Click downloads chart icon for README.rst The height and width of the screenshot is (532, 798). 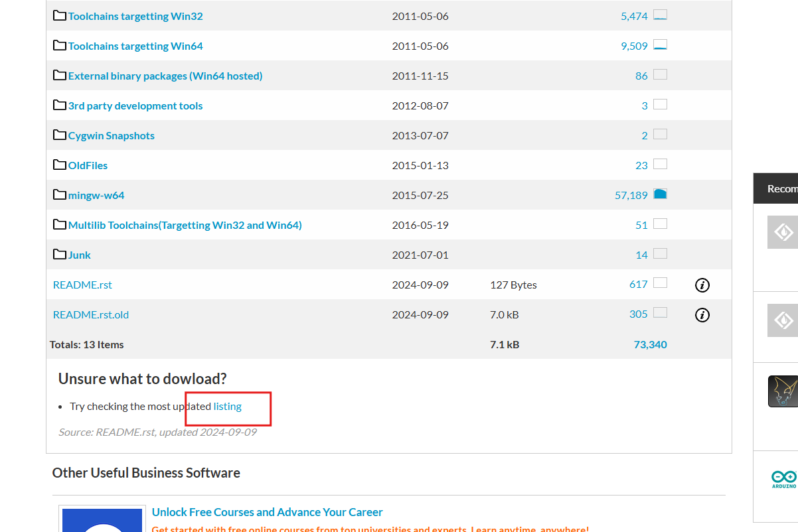click(x=660, y=283)
